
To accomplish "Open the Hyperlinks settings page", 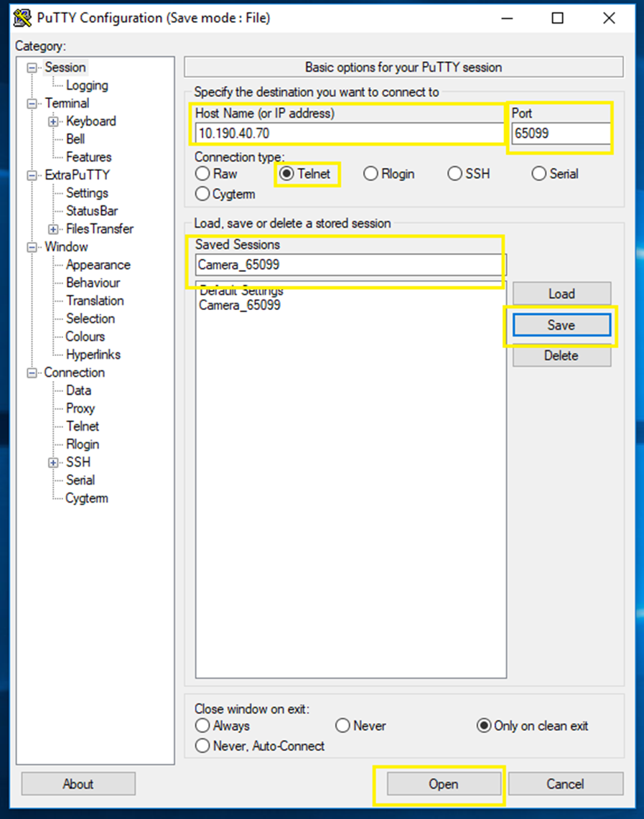I will point(93,355).
